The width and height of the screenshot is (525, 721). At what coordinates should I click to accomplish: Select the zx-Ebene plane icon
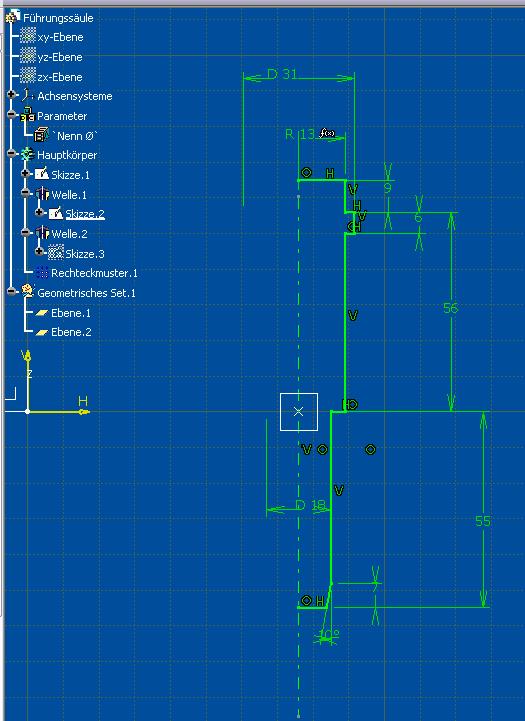[x=28, y=75]
